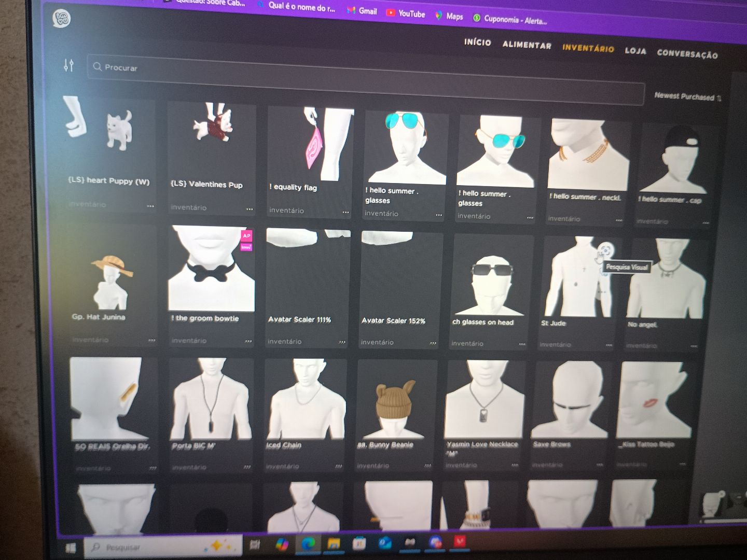Switch to the ALIMENTAR tab
The image size is (747, 560).
coord(527,45)
